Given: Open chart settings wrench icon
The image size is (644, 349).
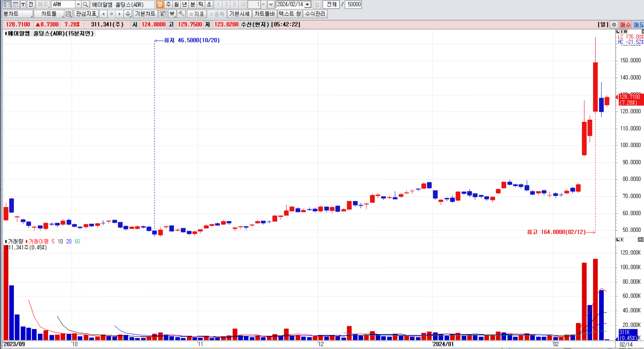Looking at the screenshot, I should [x=181, y=14].
